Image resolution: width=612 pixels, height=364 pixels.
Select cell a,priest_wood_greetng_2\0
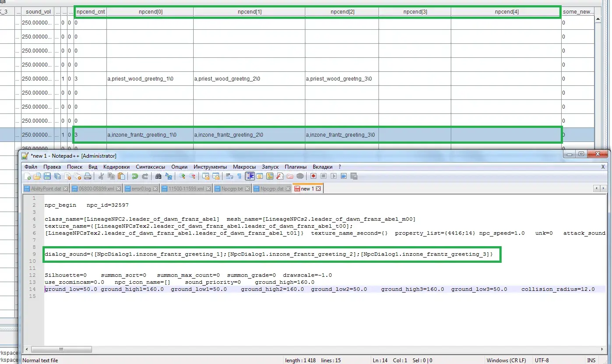tap(249, 79)
